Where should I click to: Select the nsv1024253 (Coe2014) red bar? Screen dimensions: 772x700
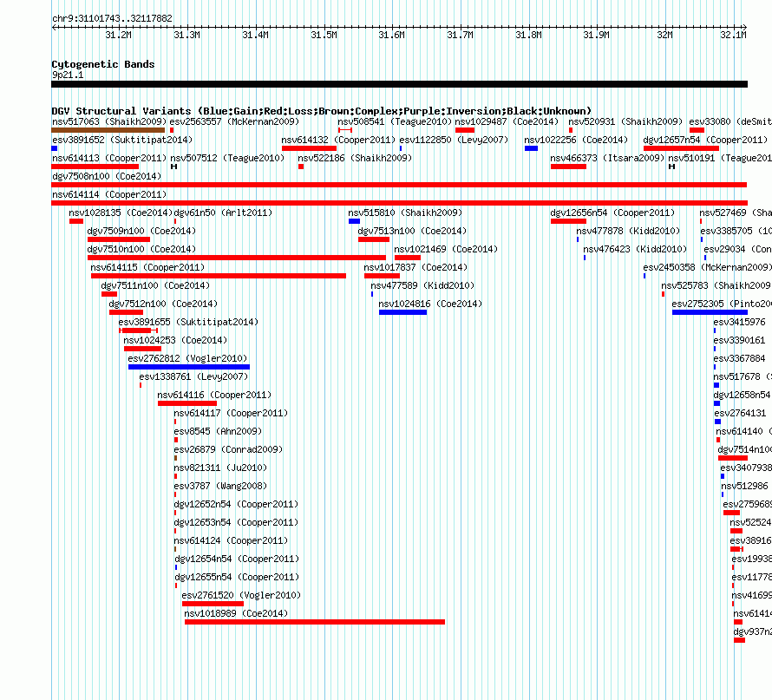click(x=142, y=349)
